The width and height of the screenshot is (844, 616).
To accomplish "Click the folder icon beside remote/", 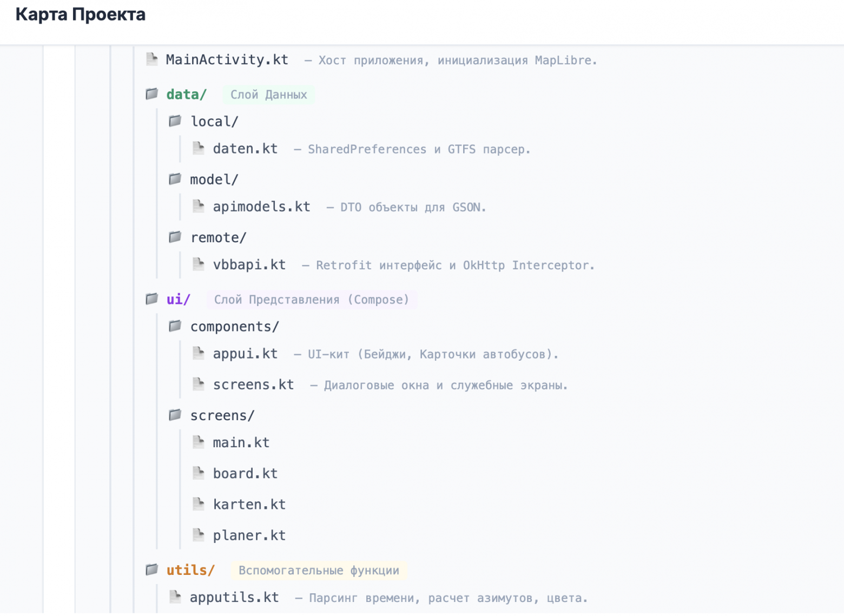I will [x=175, y=237].
